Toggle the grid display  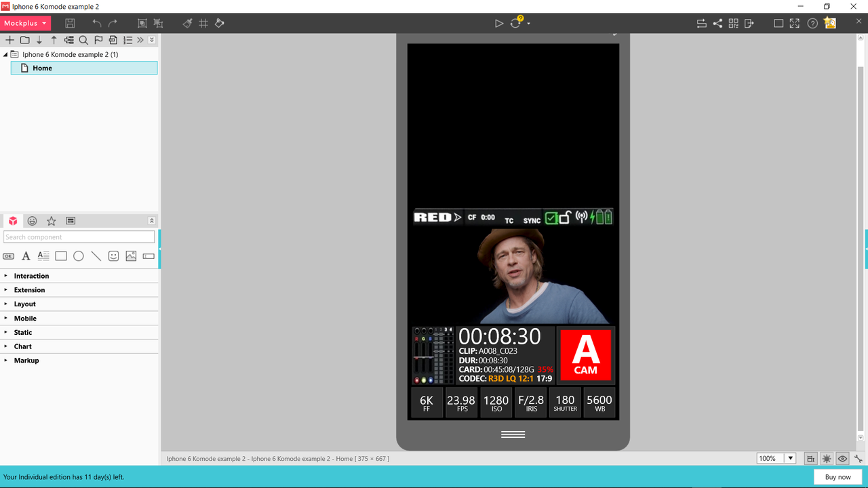point(203,23)
